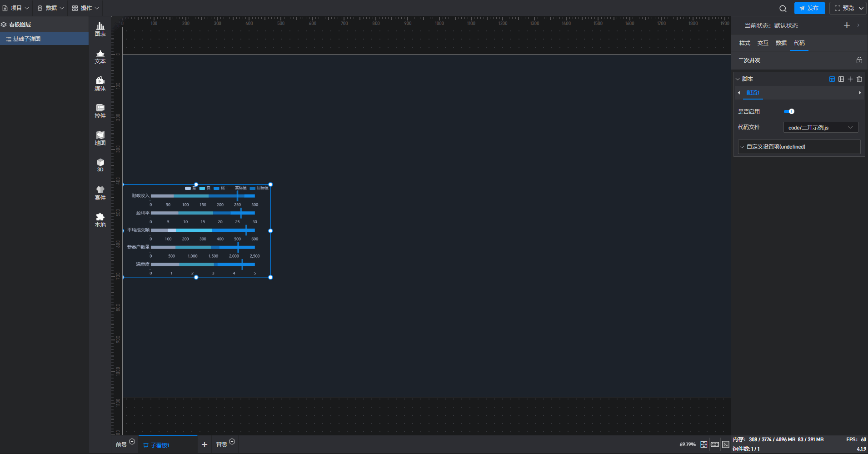This screenshot has width=868, height=454.
Task: Collapse the 脚本 section chevron
Action: [738, 79]
